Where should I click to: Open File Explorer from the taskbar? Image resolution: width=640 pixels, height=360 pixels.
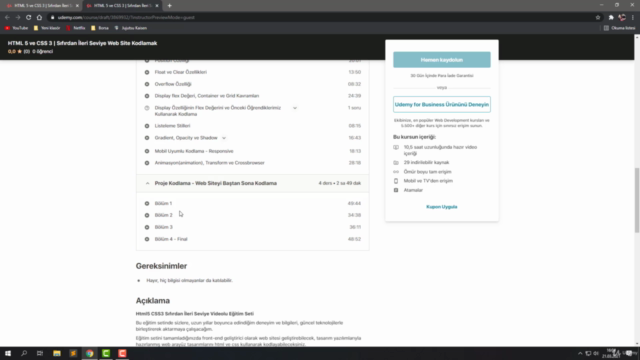pyautogui.click(x=57, y=353)
